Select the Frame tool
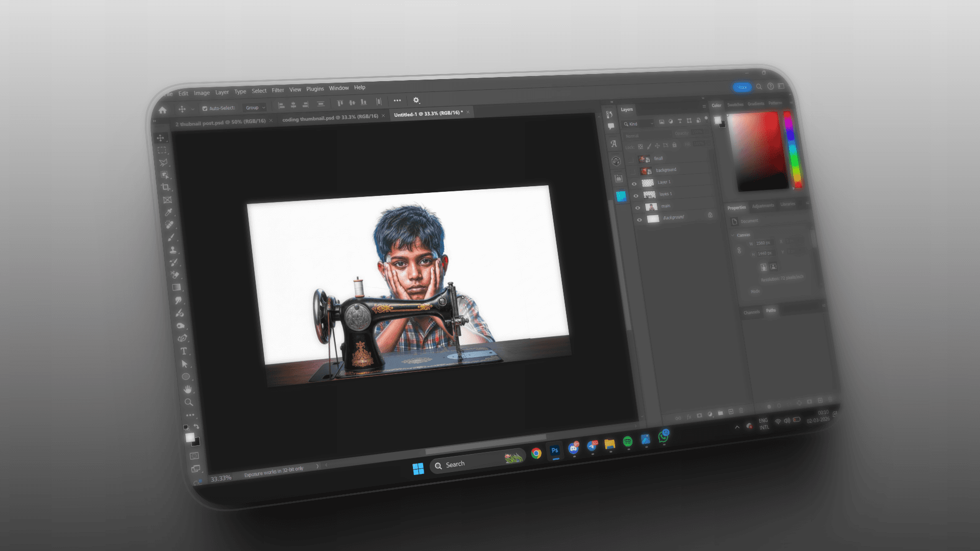 [167, 200]
